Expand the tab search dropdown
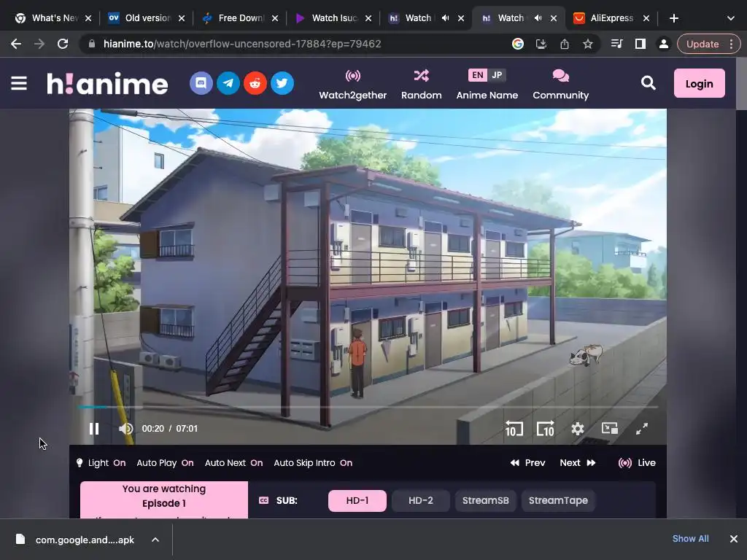The width and height of the screenshot is (747, 560). pos(731,18)
